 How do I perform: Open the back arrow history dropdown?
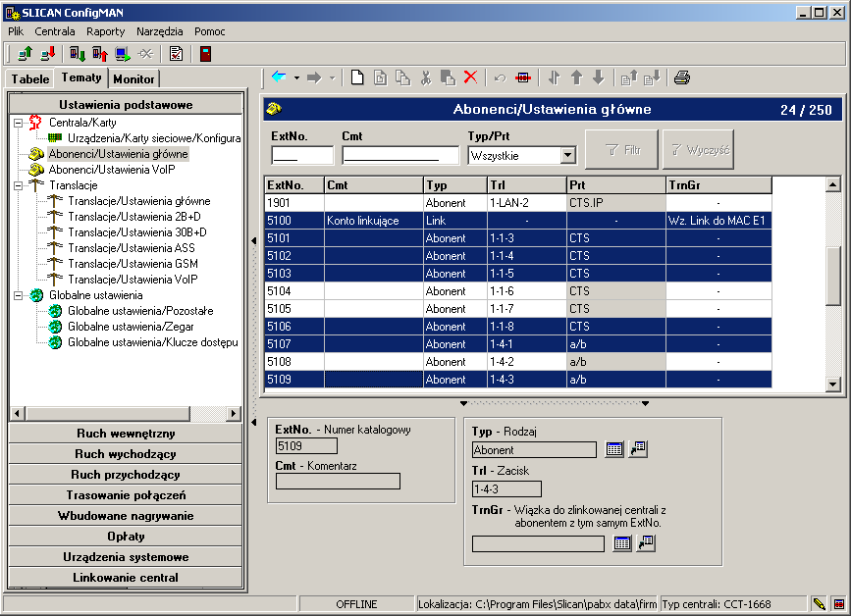(296, 78)
